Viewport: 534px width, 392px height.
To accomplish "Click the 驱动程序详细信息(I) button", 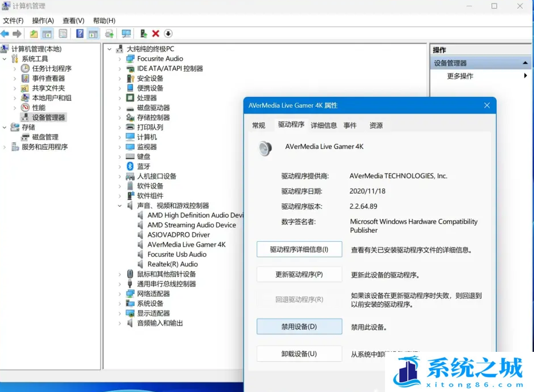I will point(299,249).
